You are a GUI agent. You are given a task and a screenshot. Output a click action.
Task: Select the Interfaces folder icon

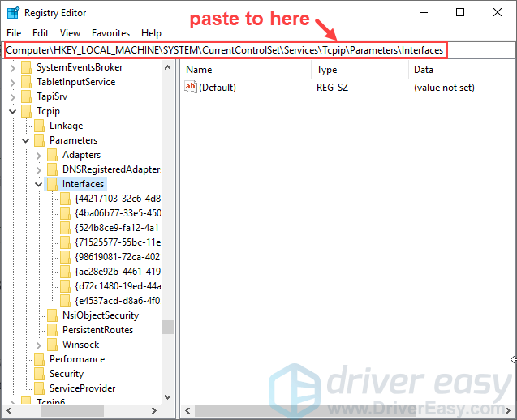coord(52,184)
